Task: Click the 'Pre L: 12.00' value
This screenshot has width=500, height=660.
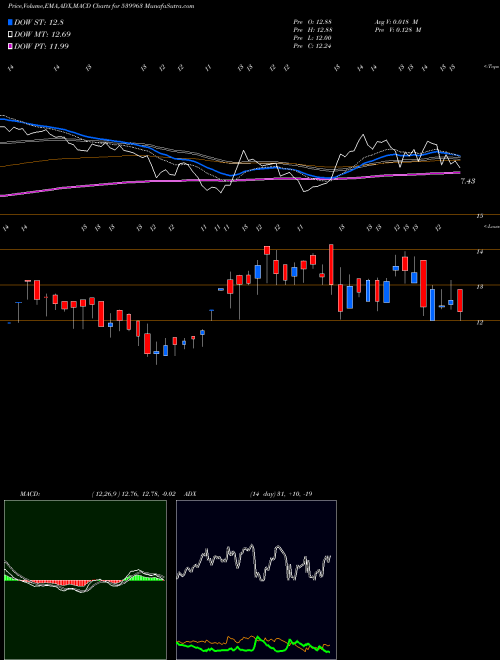Action: (x=313, y=38)
